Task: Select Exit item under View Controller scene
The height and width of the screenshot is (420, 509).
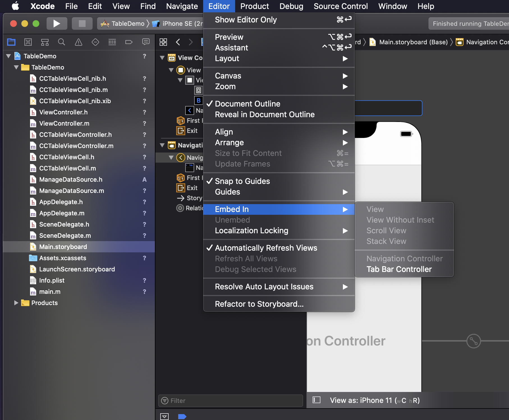Action: [x=187, y=131]
